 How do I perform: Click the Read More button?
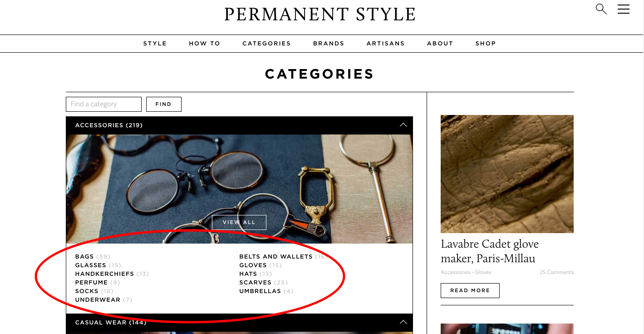point(470,290)
